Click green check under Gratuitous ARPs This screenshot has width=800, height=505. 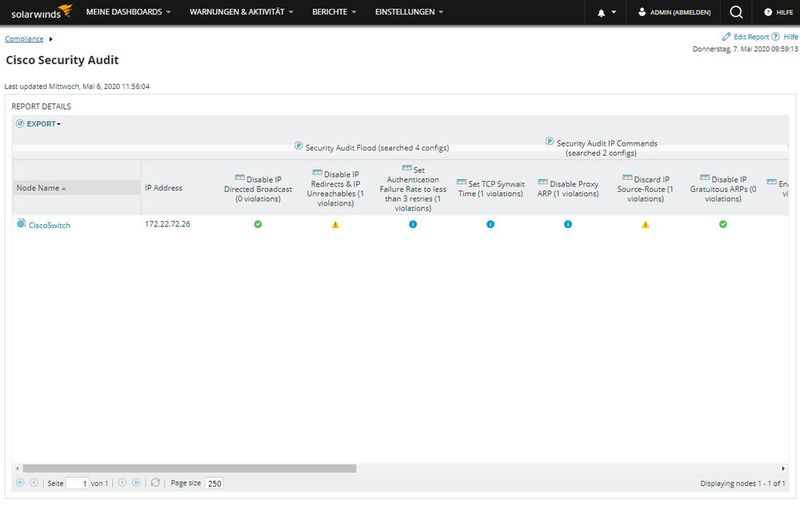point(723,224)
